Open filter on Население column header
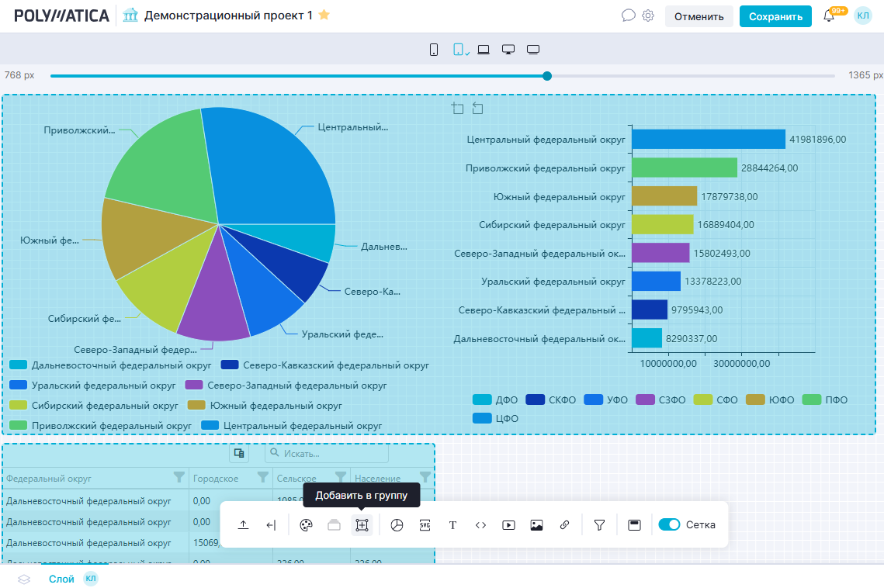 425,477
